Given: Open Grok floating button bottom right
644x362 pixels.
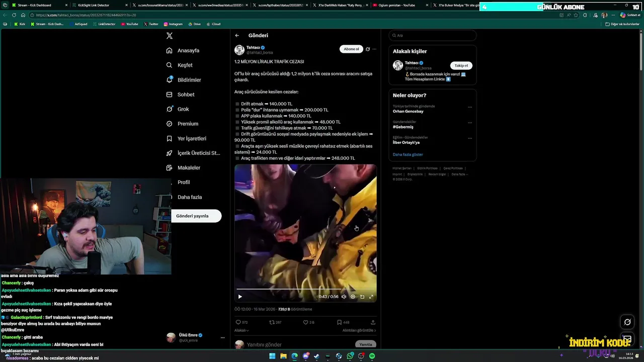Looking at the screenshot, I should coord(627,322).
